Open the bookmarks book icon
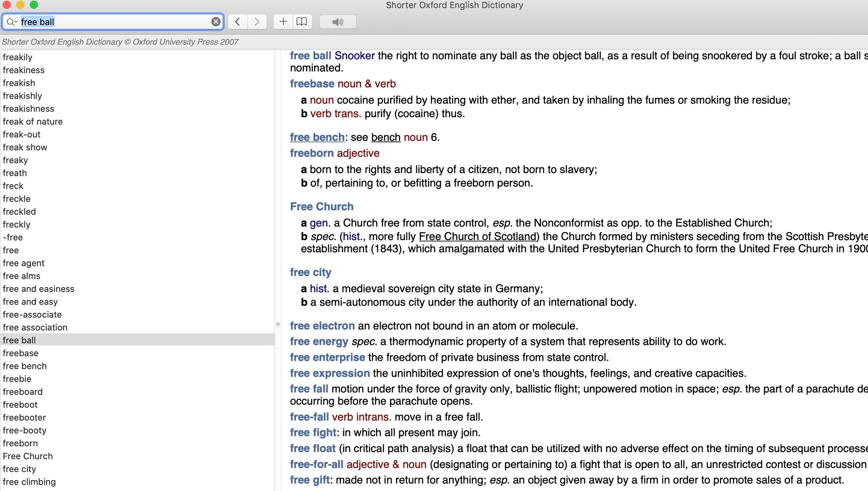 click(302, 22)
